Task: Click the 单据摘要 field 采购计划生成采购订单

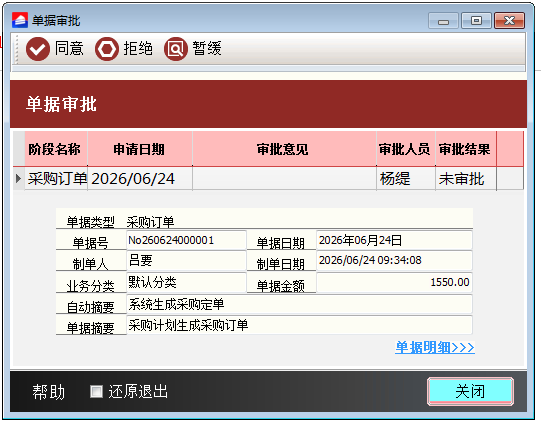Action: pos(299,325)
